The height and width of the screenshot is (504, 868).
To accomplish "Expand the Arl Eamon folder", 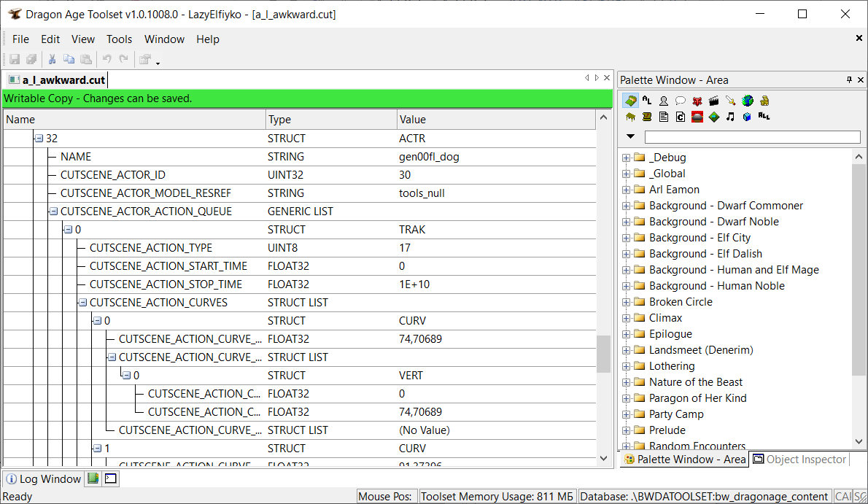I will [x=626, y=190].
